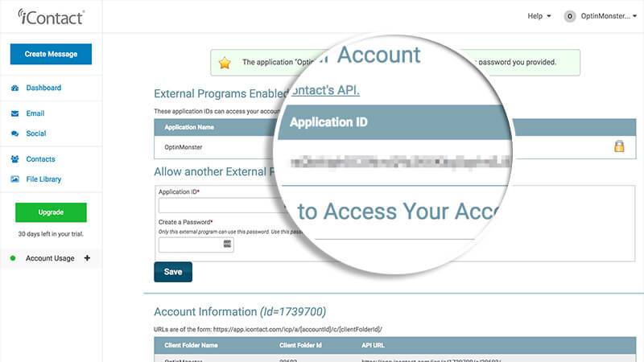644x362 pixels.
Task: Click the Email envelope icon
Action: coord(14,113)
